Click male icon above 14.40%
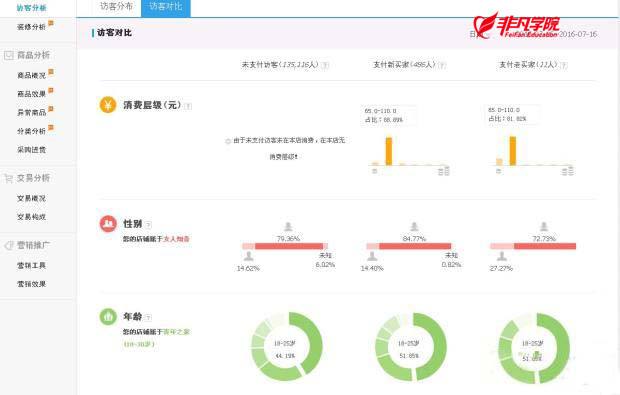The image size is (620, 395). point(372,256)
